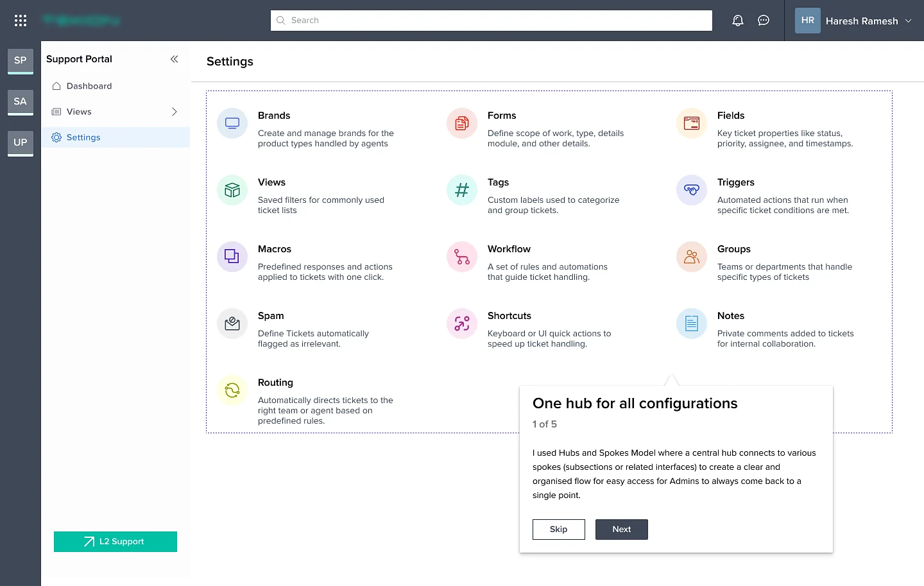Open the chat messages icon
The image size is (924, 586).
764,21
